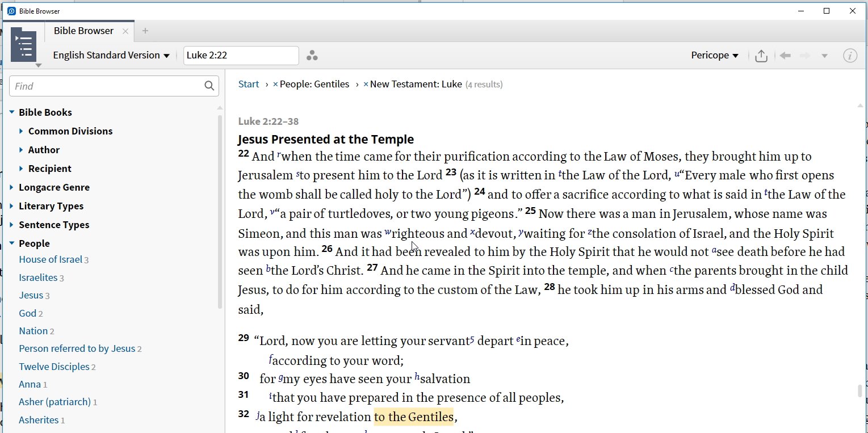Open the Bible Browser sidebar panel menu icon

[23, 46]
